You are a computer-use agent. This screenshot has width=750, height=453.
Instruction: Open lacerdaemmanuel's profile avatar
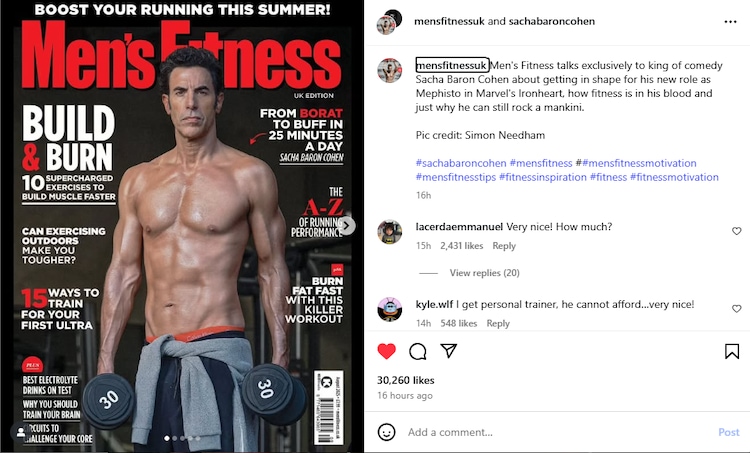tap(389, 232)
